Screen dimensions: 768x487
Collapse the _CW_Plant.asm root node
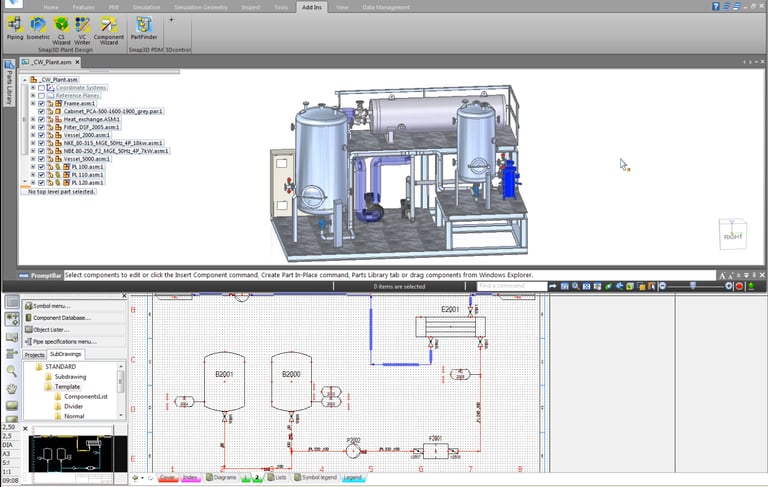click(x=24, y=79)
